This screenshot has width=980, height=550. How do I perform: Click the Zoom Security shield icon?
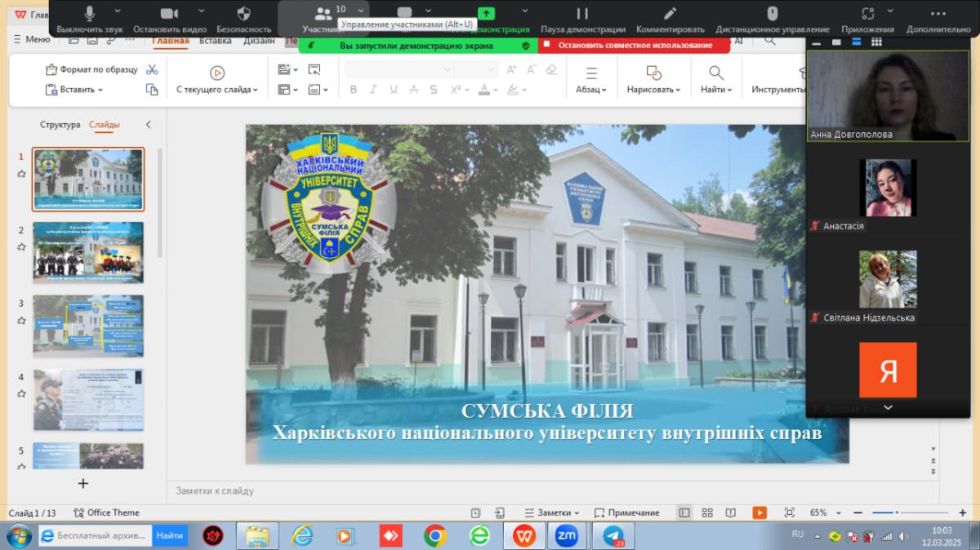(243, 14)
